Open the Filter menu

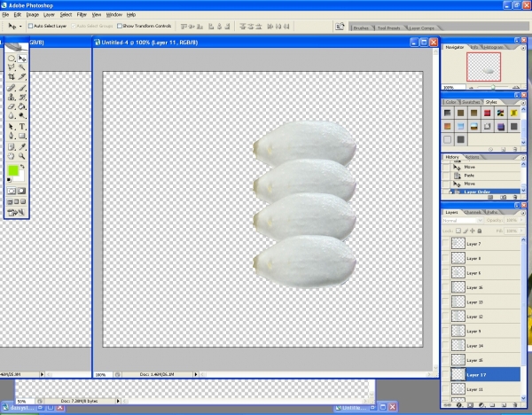click(82, 14)
